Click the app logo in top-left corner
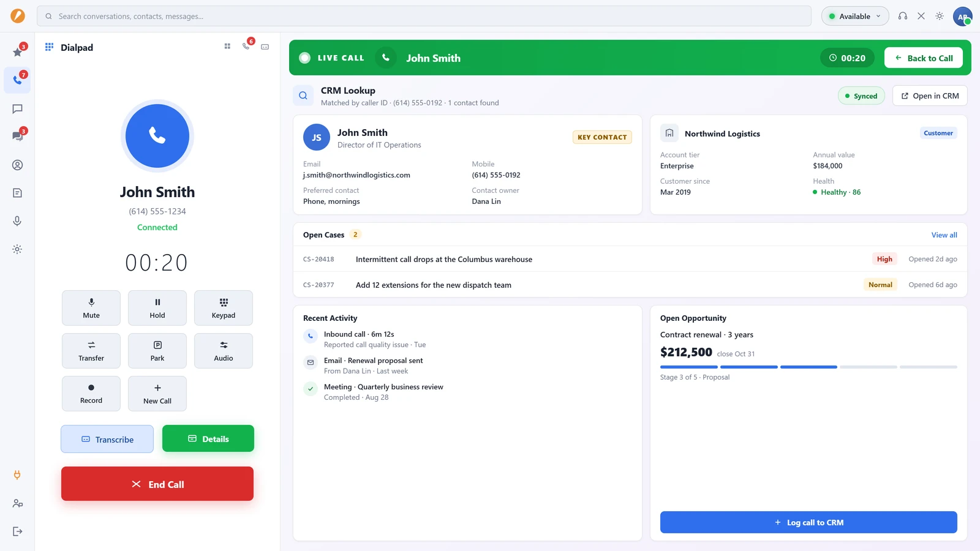980x551 pixels. click(18, 16)
